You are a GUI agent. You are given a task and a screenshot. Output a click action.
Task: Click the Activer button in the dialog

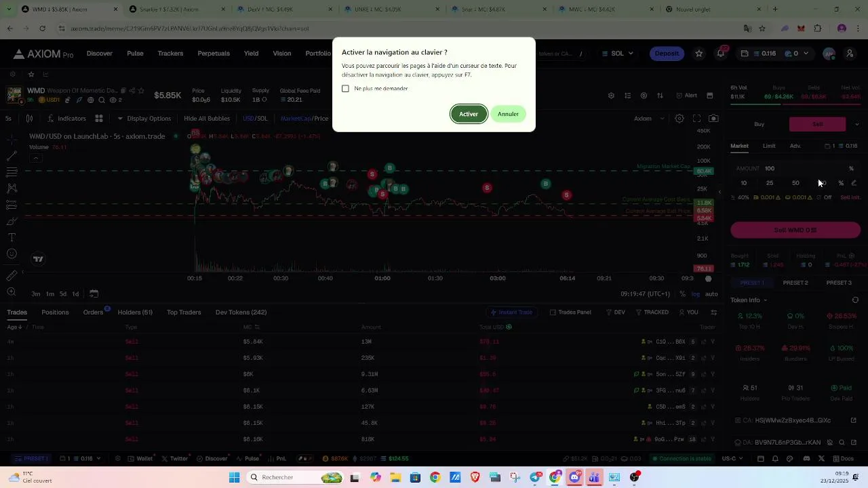[469, 114]
